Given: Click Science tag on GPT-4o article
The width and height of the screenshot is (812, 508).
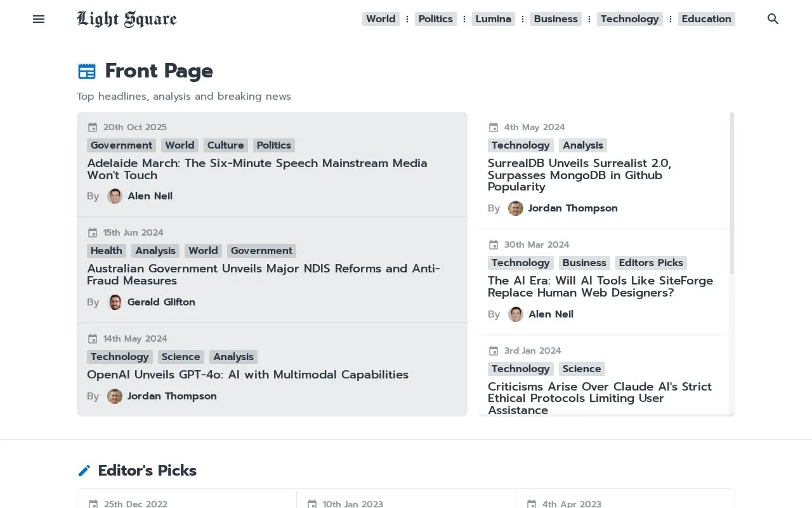Looking at the screenshot, I should point(181,357).
